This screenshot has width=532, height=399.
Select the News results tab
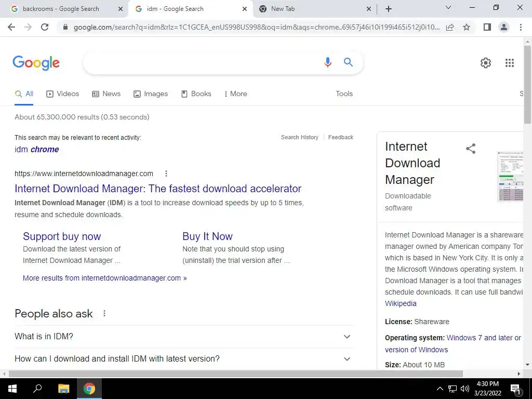106,94
